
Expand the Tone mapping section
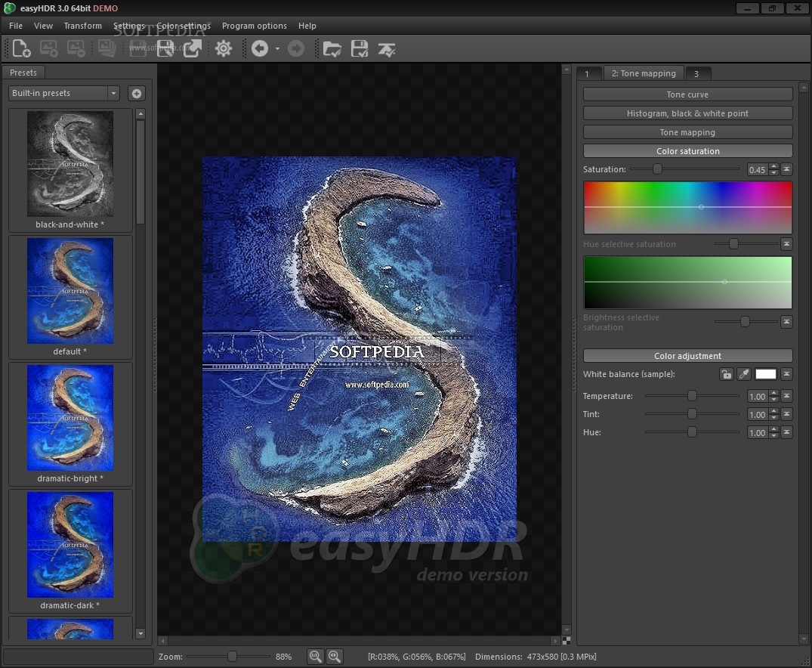tap(687, 132)
